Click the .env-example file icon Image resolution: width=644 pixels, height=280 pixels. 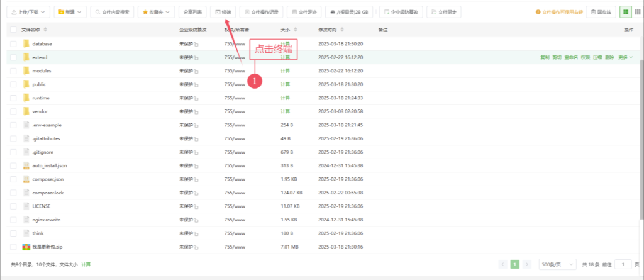coord(26,125)
